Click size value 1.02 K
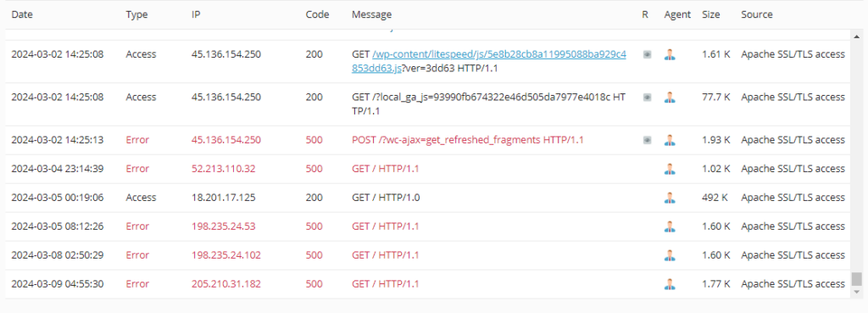Screen dimensions: 868x313 716,169
